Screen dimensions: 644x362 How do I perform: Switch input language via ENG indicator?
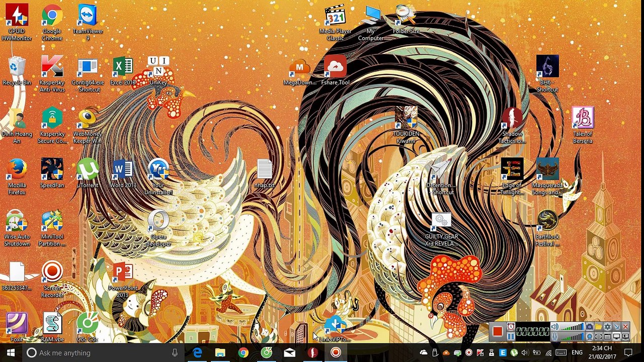point(577,353)
